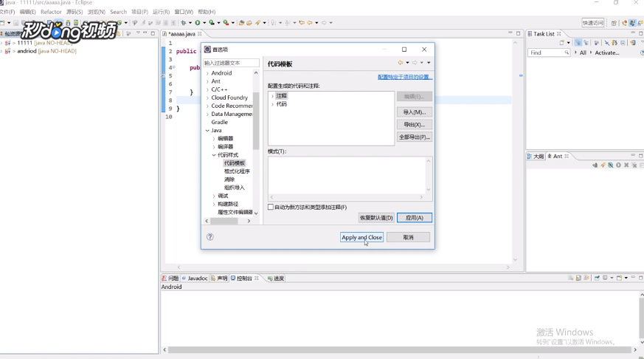Collapse the Java preferences node
644x359 pixels.
click(x=207, y=130)
